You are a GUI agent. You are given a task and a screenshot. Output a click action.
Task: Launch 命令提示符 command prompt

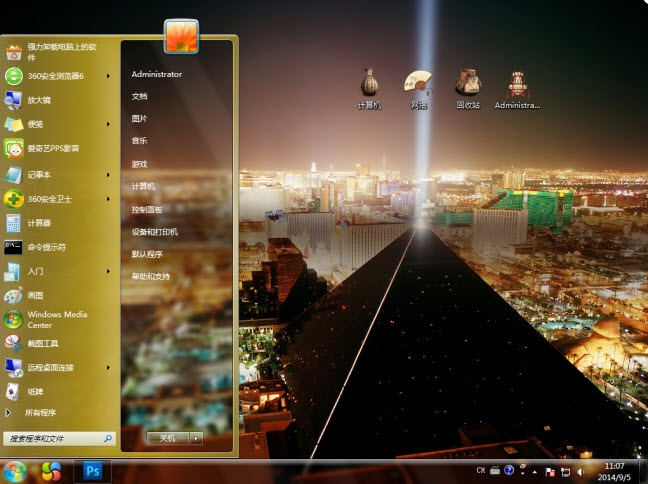pyautogui.click(x=46, y=247)
